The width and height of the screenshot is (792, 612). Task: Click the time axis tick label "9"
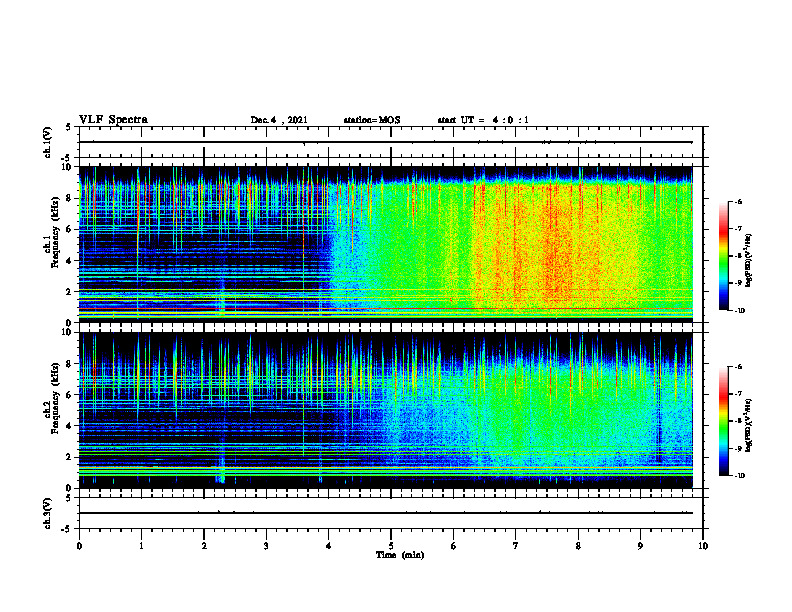[x=640, y=546]
